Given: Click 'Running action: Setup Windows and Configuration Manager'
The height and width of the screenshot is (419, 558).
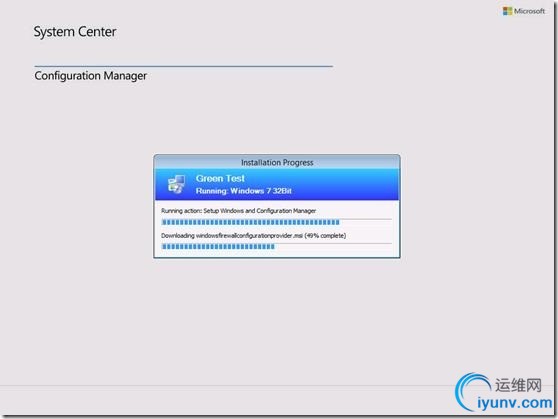Looking at the screenshot, I should click(238, 211).
